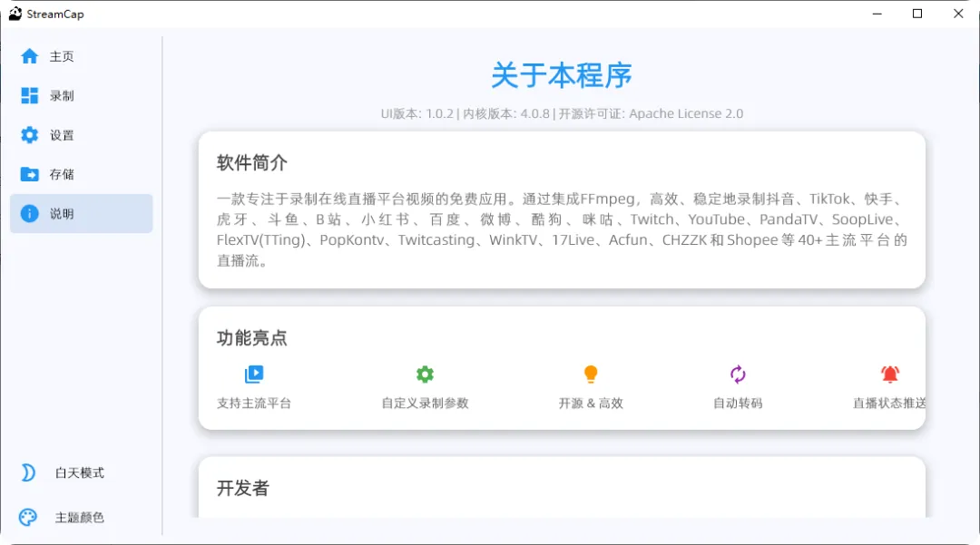Click the 功能亮点 heading

click(x=252, y=338)
